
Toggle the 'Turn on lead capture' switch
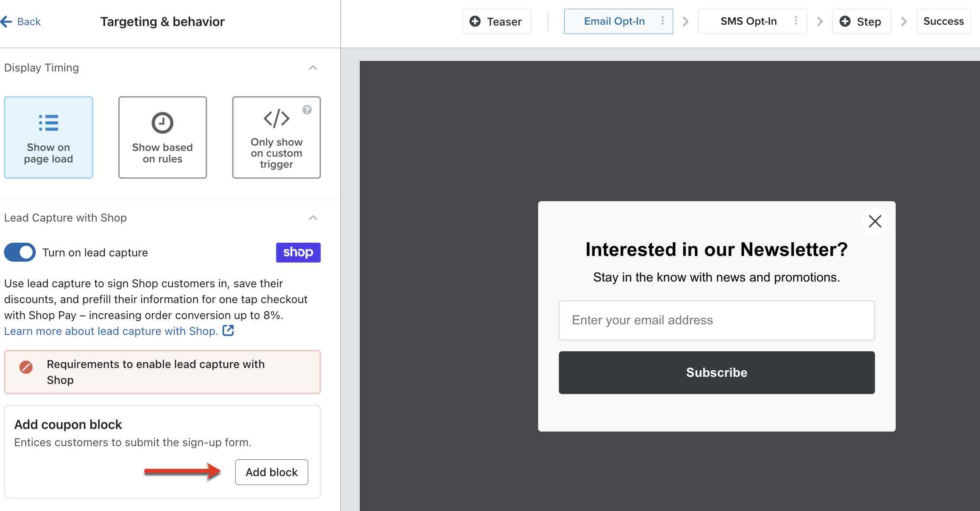point(19,252)
